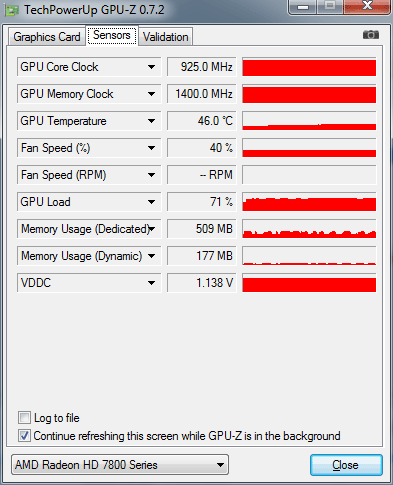Expand the GPU Load sensor dropdown
Image resolution: width=393 pixels, height=485 pixels.
151,202
